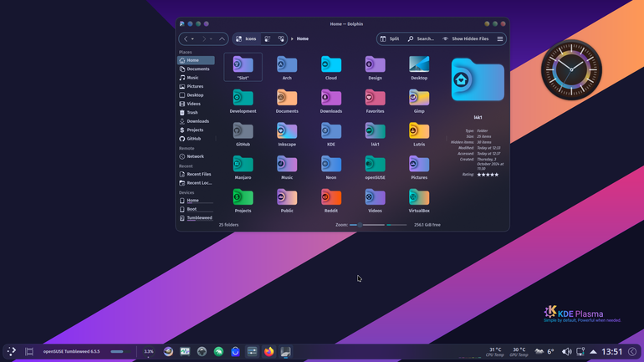
Task: Select Home device under Devices
Action: click(x=196, y=201)
